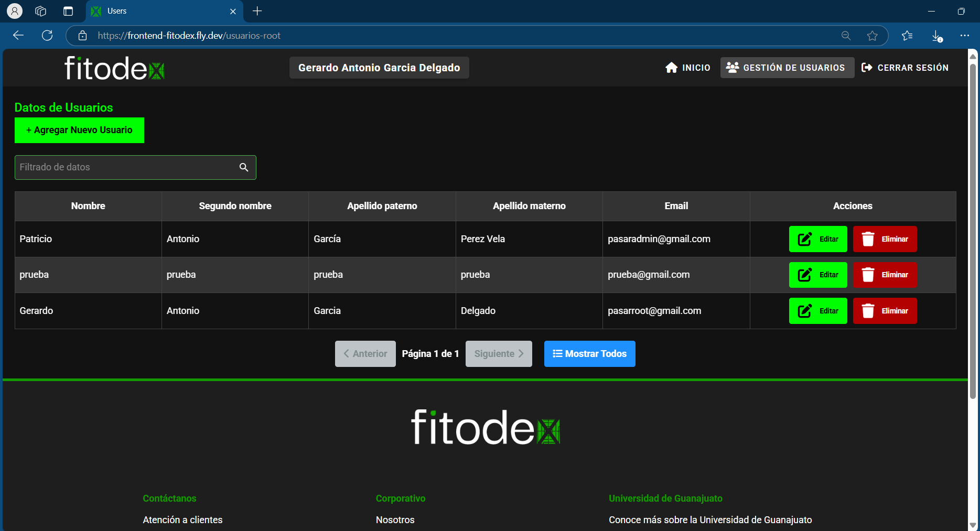
Task: Click the Email column header
Action: coord(676,206)
